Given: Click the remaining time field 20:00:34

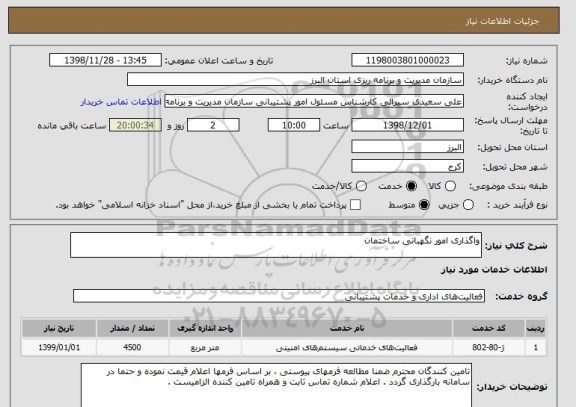Looking at the screenshot, I should pos(135,125).
